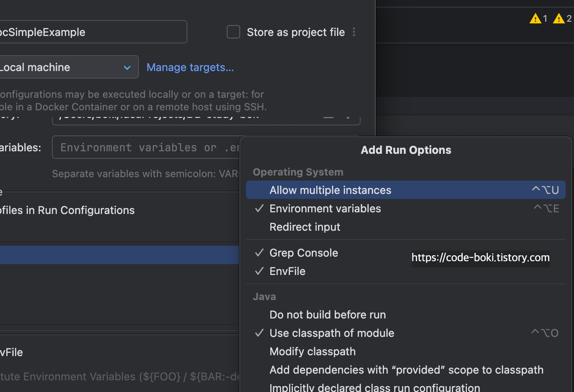Screen dimensions: 574x392
Task: Disable the EnvFile run option
Action: coord(287,271)
